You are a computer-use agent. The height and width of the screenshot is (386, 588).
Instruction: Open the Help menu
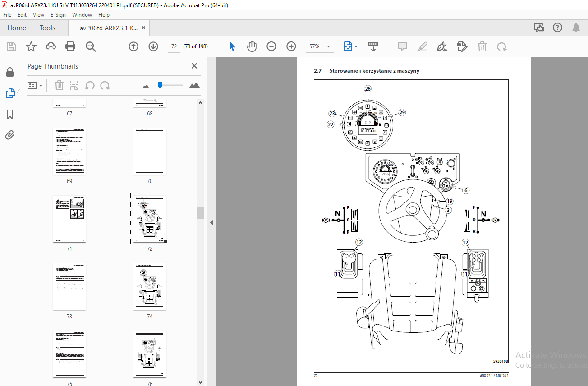coord(104,14)
